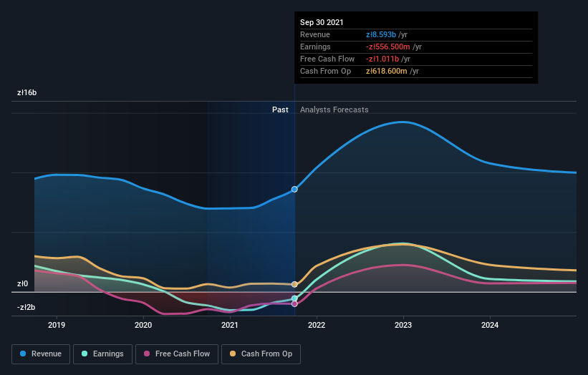The width and height of the screenshot is (588, 375).
Task: Click the Cash From Op label in tooltip
Action: (325, 71)
